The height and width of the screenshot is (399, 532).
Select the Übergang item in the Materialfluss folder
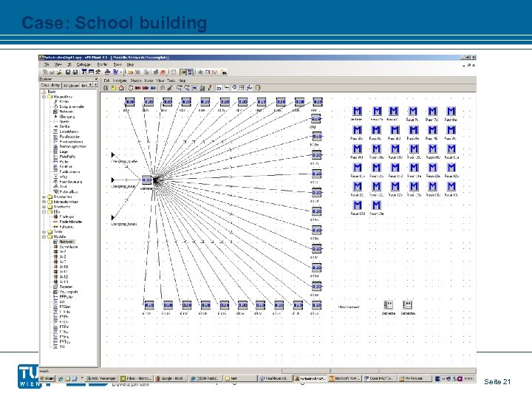click(x=66, y=117)
